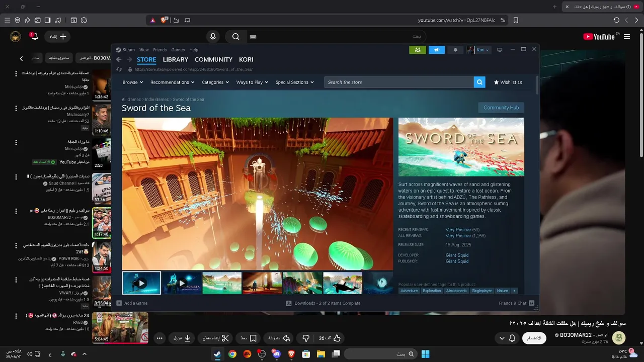Bookmark the page in the Brave address bar
The image size is (644, 362).
click(x=516, y=20)
